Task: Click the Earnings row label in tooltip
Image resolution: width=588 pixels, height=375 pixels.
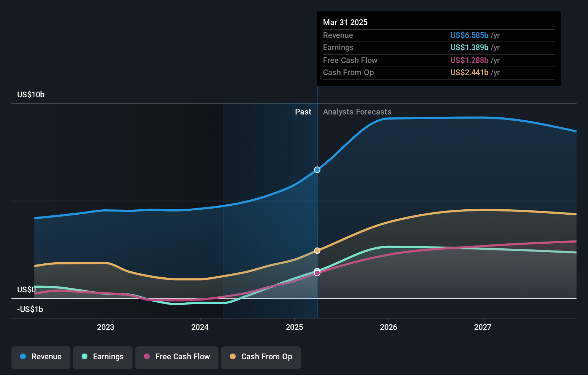Action: 338,47
